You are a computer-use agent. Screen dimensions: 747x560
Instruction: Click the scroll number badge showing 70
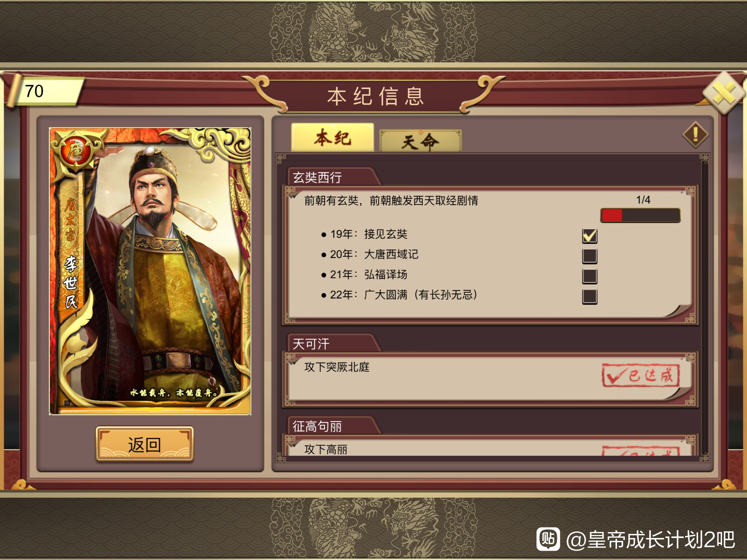tap(45, 91)
